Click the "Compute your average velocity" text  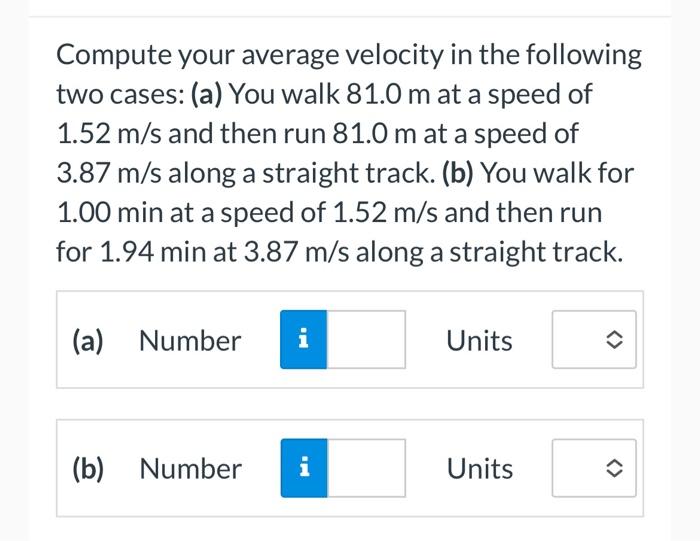pyautogui.click(x=250, y=55)
